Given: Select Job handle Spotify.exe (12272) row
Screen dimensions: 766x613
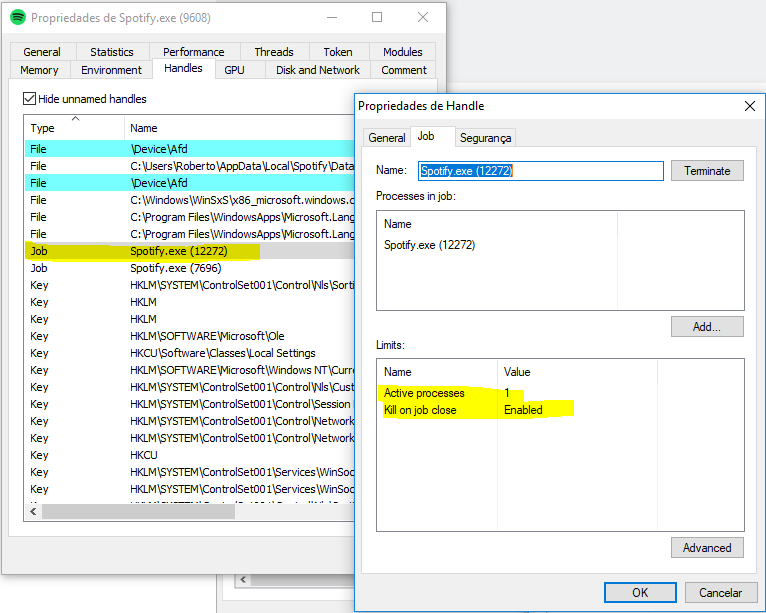Looking at the screenshot, I should [x=190, y=251].
